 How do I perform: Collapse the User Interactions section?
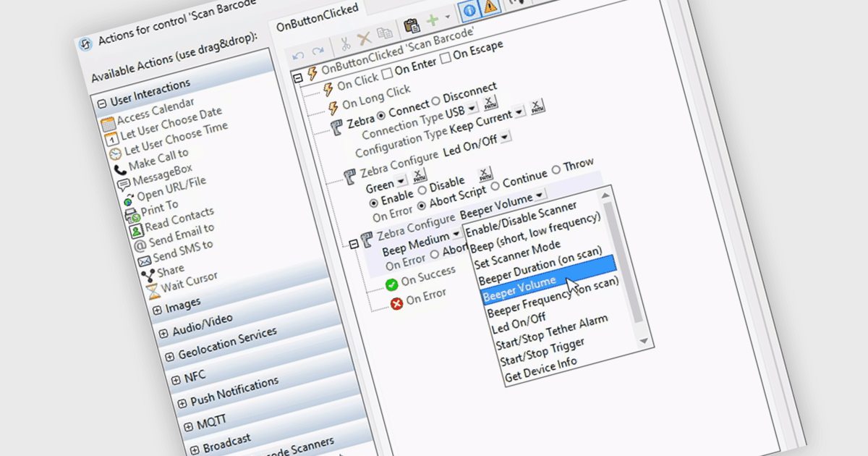102,104
